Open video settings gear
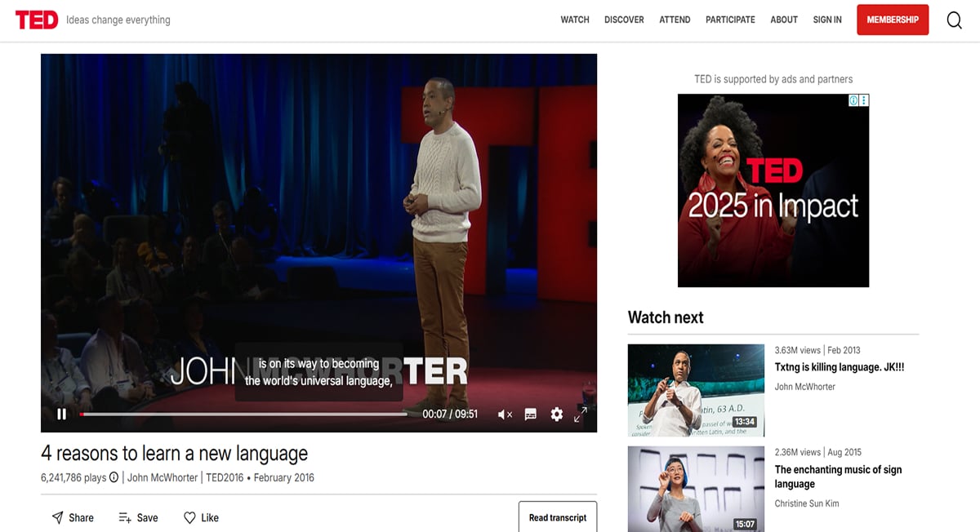The height and width of the screenshot is (532, 980). tap(557, 415)
